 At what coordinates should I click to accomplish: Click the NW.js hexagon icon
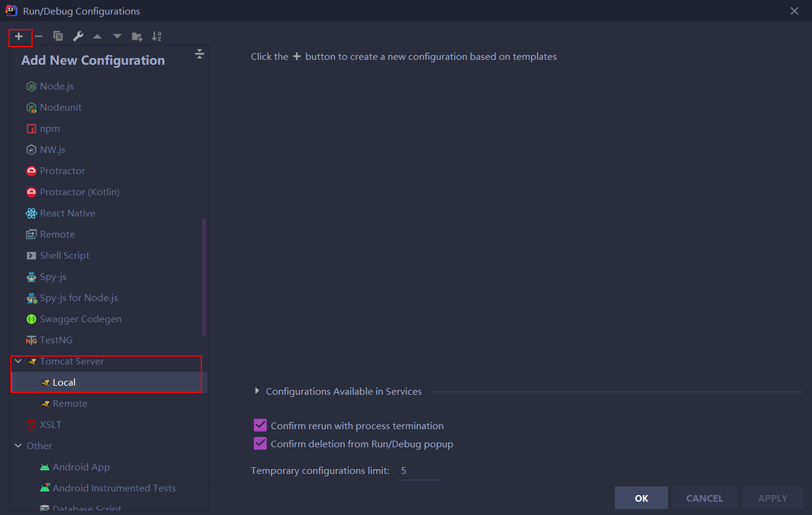tap(31, 150)
